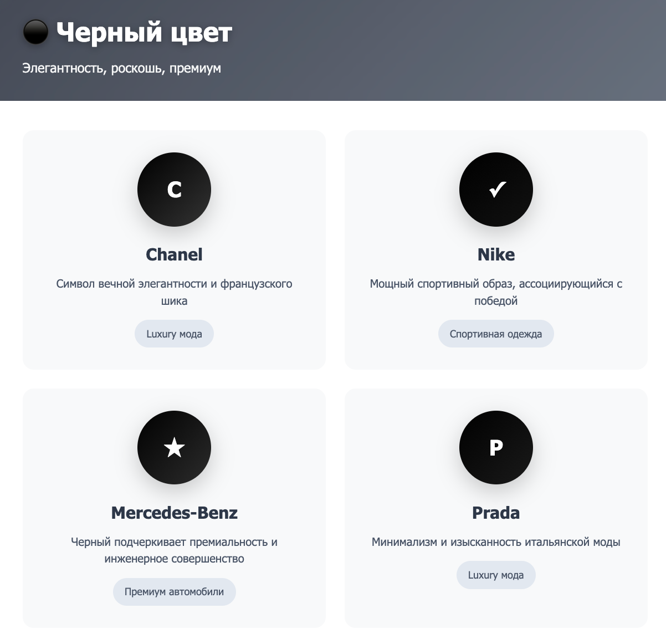Viewport: 666px width, 644px height.
Task: Click the Mercedes-Benz star logo circle
Action: [174, 447]
